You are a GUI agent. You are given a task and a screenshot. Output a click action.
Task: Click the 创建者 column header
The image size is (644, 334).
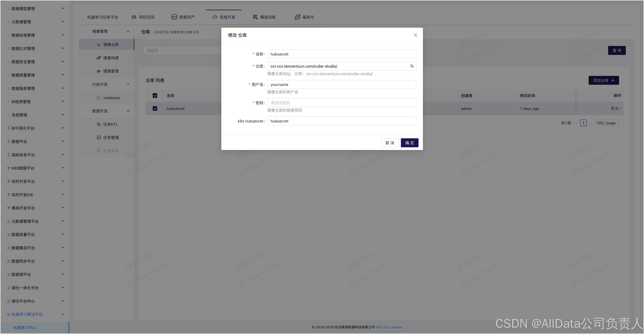click(x=466, y=96)
